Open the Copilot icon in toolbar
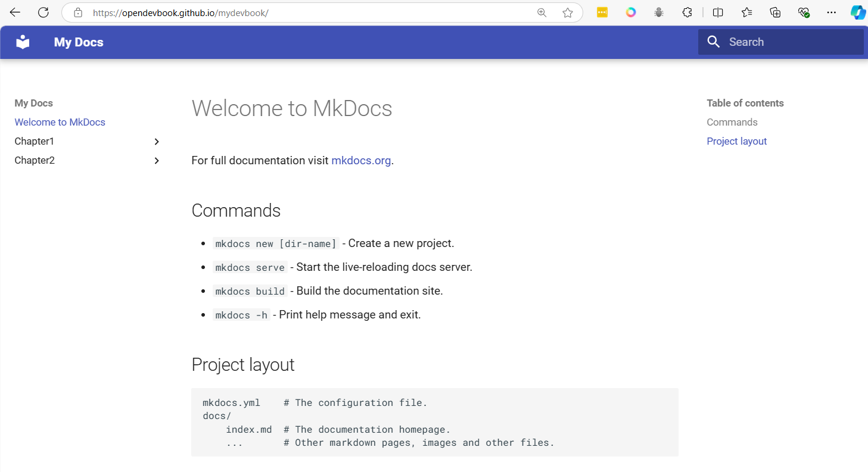The height and width of the screenshot is (472, 868). 857,12
